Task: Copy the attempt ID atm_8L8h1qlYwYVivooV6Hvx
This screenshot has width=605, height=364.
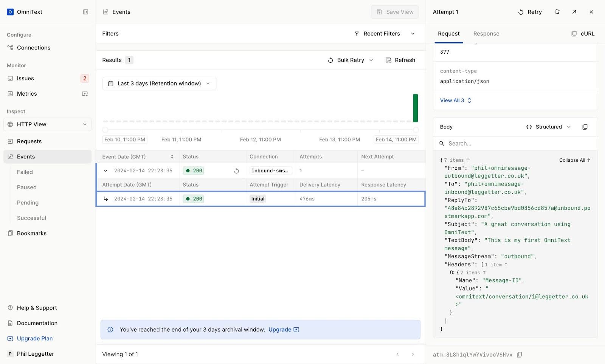Action: 520,355
